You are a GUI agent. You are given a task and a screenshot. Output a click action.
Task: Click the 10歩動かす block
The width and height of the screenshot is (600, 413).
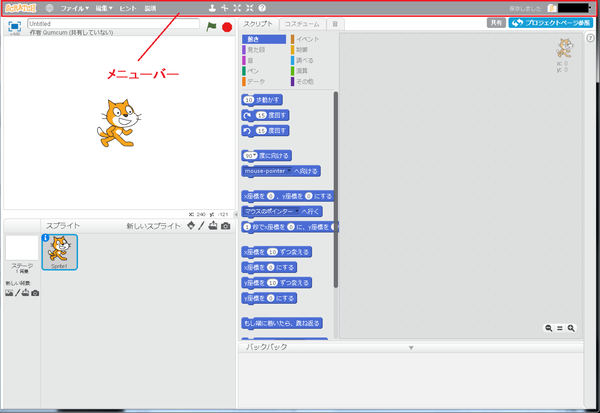(x=262, y=100)
